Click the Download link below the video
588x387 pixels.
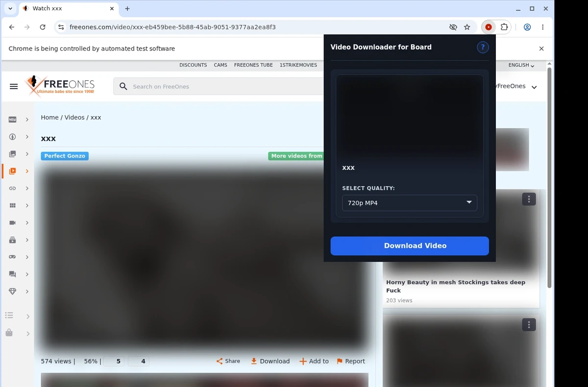click(x=270, y=361)
